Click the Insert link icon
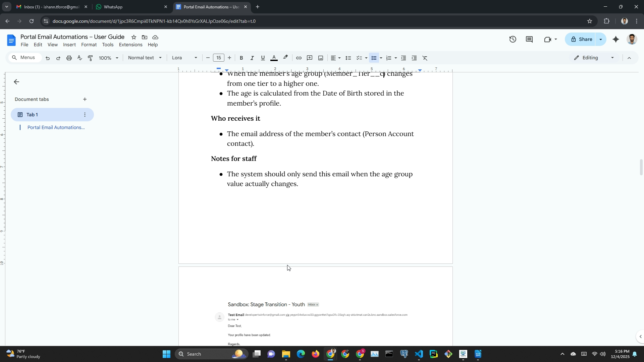This screenshot has height=362, width=644. [299, 58]
